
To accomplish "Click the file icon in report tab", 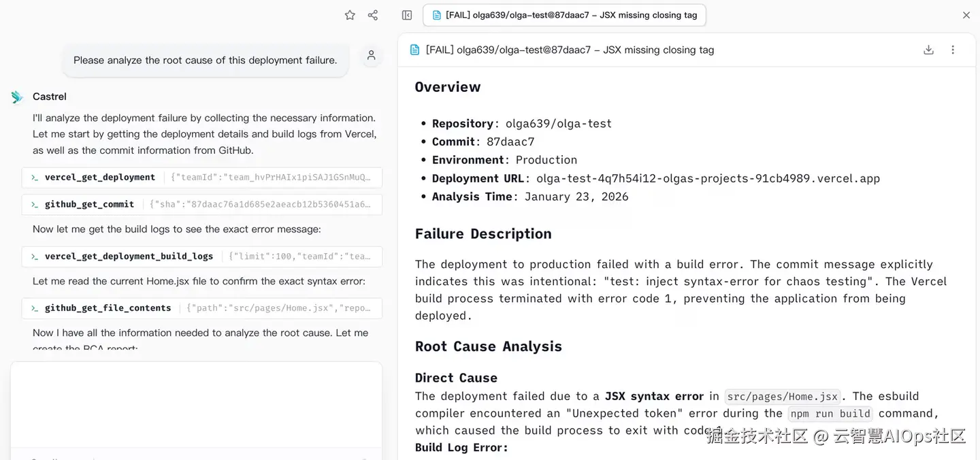I will pos(437,15).
